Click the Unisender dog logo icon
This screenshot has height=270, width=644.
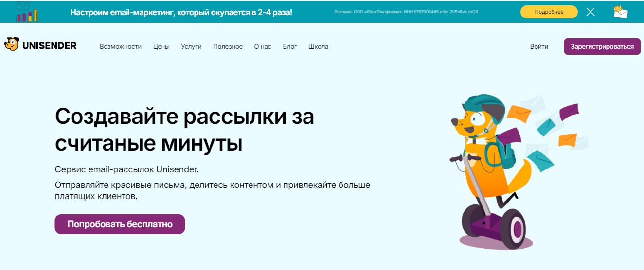pos(11,45)
